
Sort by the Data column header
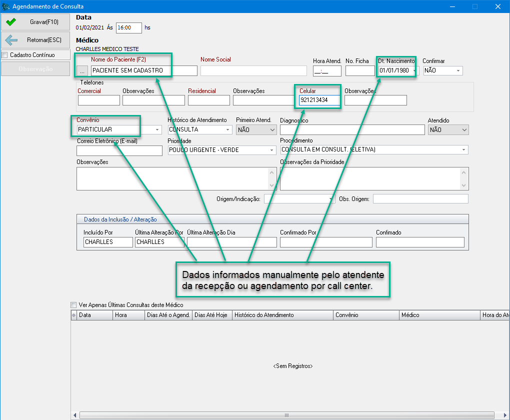click(94, 315)
